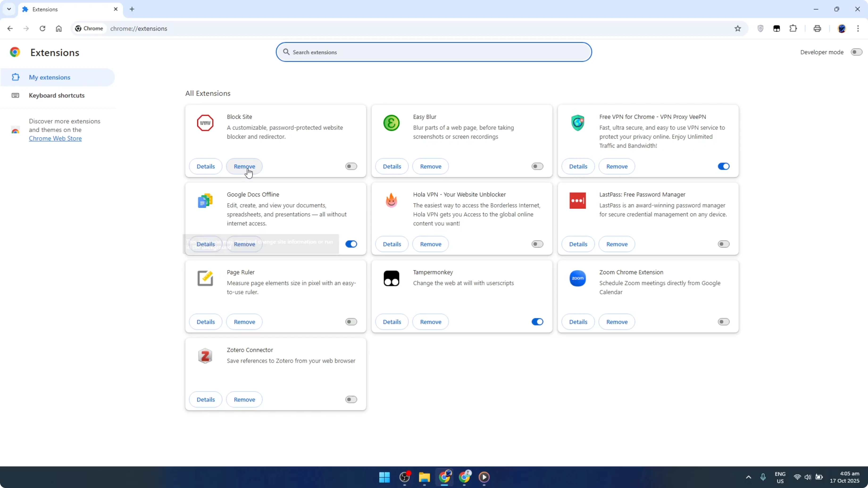This screenshot has width=868, height=488.
Task: Open OBS Studio from the taskbar
Action: tap(404, 477)
